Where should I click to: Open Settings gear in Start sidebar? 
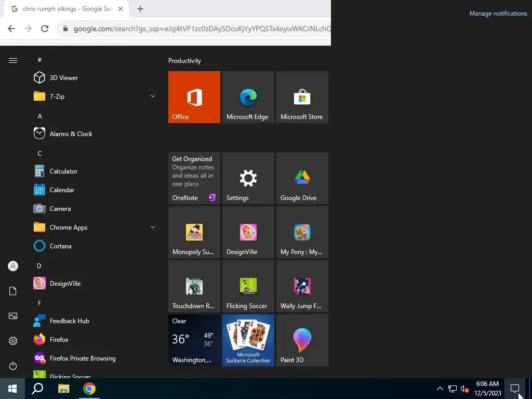13,341
